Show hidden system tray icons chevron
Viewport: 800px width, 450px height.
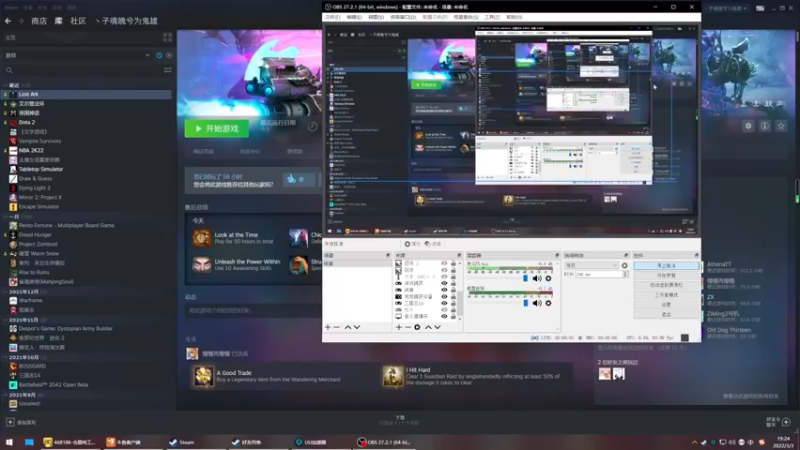coord(694,442)
